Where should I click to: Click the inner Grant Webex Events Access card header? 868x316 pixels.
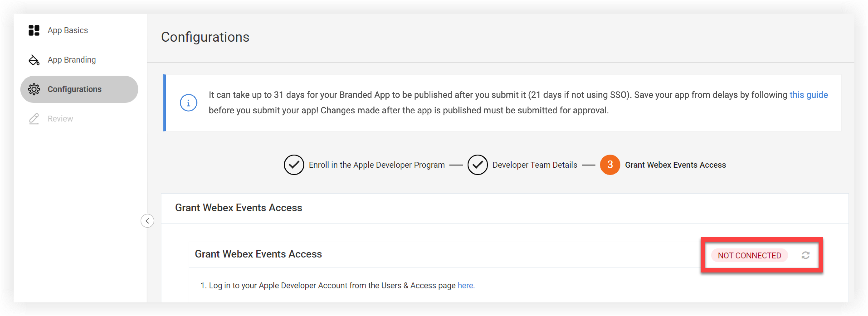pyautogui.click(x=258, y=254)
